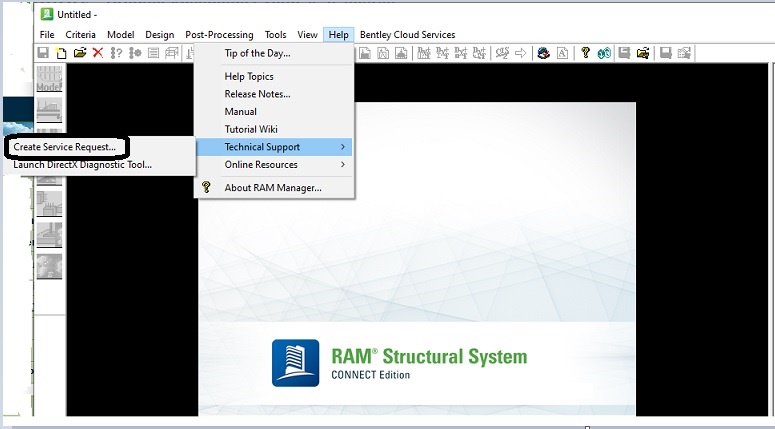Image resolution: width=775 pixels, height=429 pixels.
Task: Click the Untitled window title text
Action: click(77, 15)
